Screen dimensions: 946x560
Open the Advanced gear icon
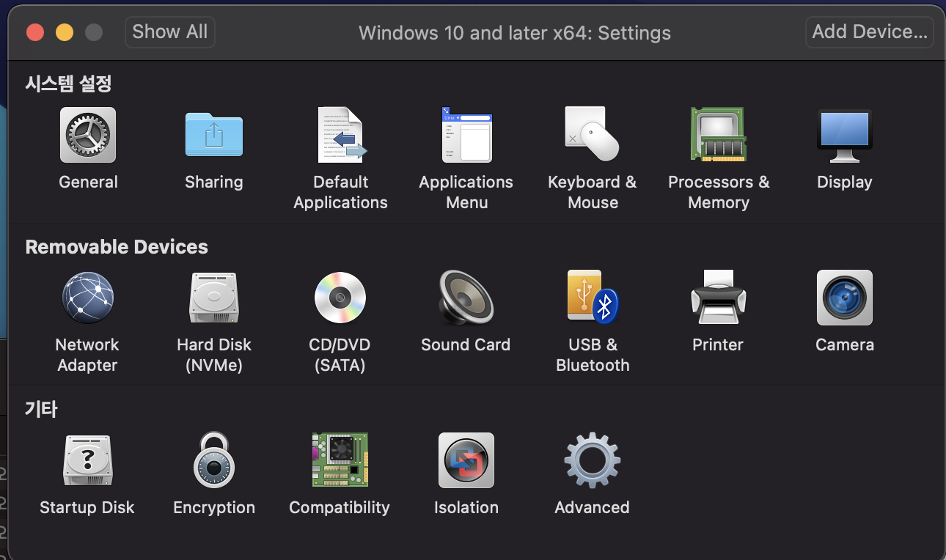tap(593, 460)
